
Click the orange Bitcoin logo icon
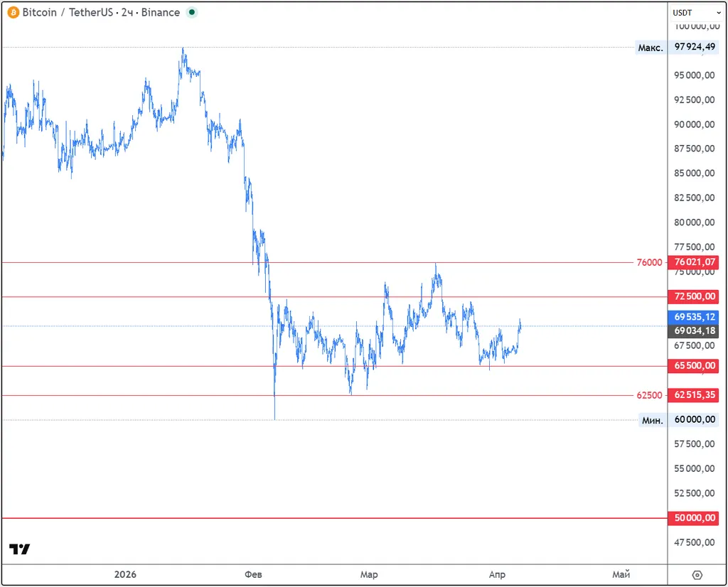coord(14,12)
